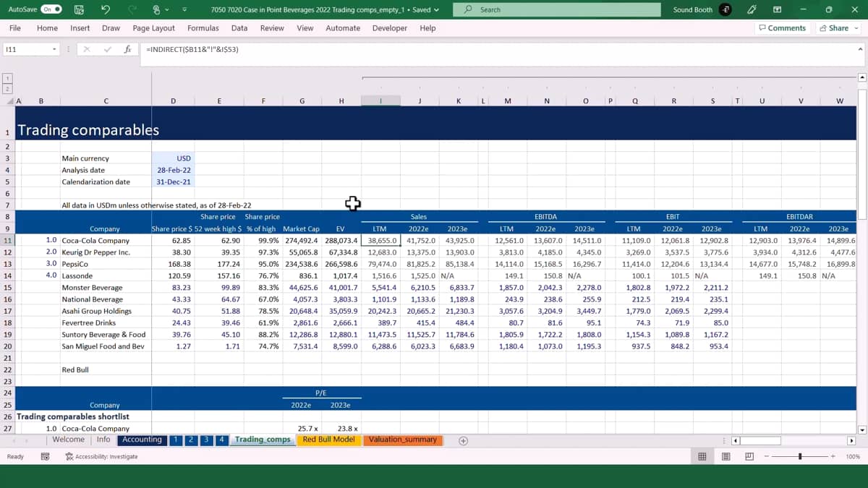This screenshot has height=488, width=868.
Task: Open the View ribbon tab
Action: pyautogui.click(x=305, y=28)
